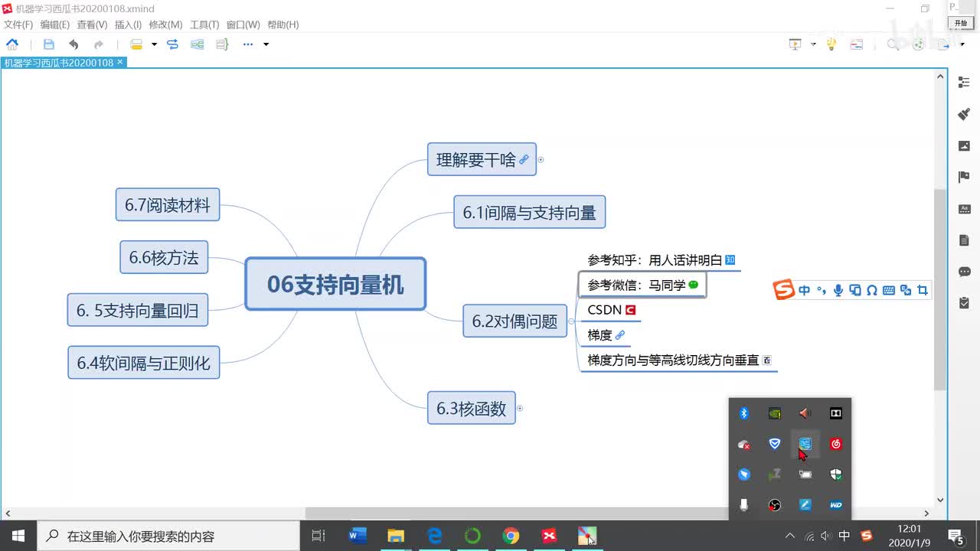Open Sogou screenshot crop tool
This screenshot has width=980, height=551.
point(923,291)
